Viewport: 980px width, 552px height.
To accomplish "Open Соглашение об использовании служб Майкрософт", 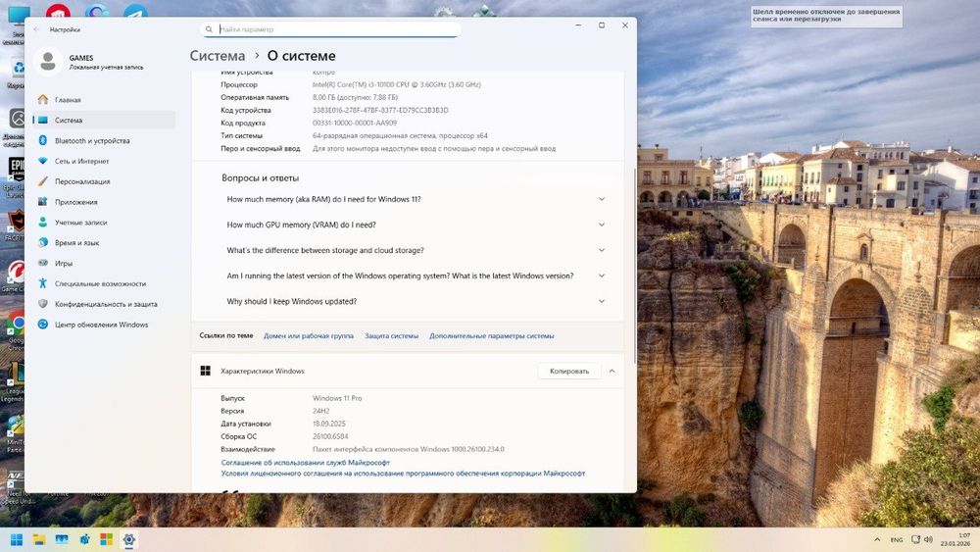I will (305, 463).
